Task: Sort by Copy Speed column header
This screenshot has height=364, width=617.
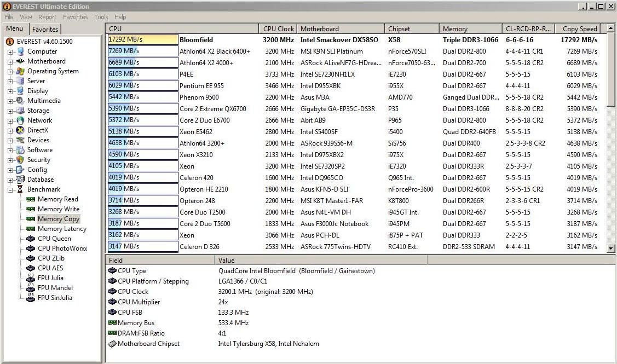Action: pyautogui.click(x=578, y=28)
